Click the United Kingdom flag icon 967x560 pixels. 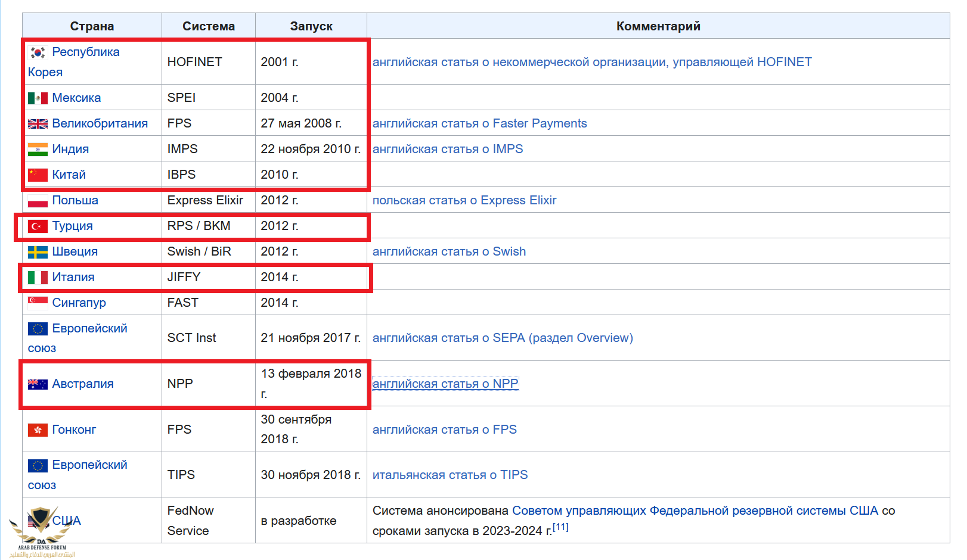(x=38, y=124)
